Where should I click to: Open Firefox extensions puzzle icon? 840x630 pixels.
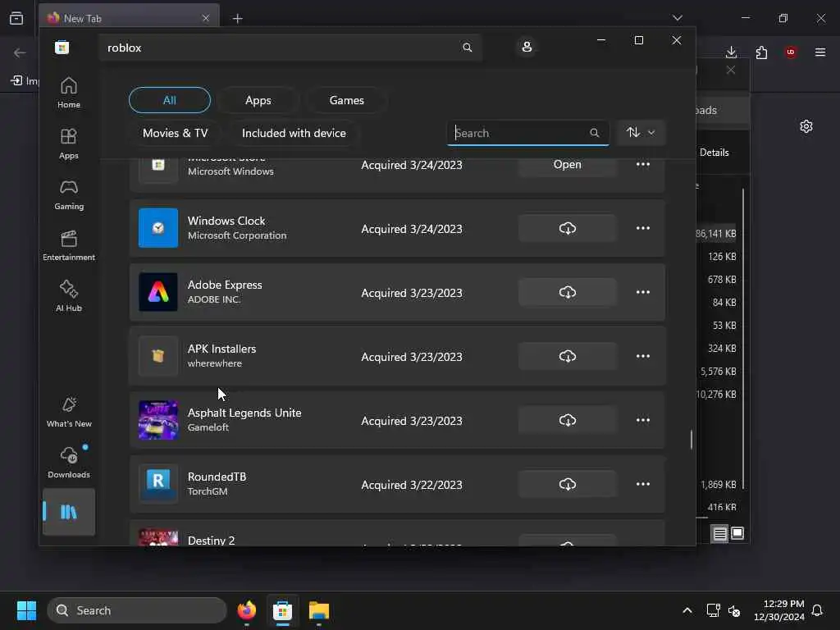pos(761,52)
